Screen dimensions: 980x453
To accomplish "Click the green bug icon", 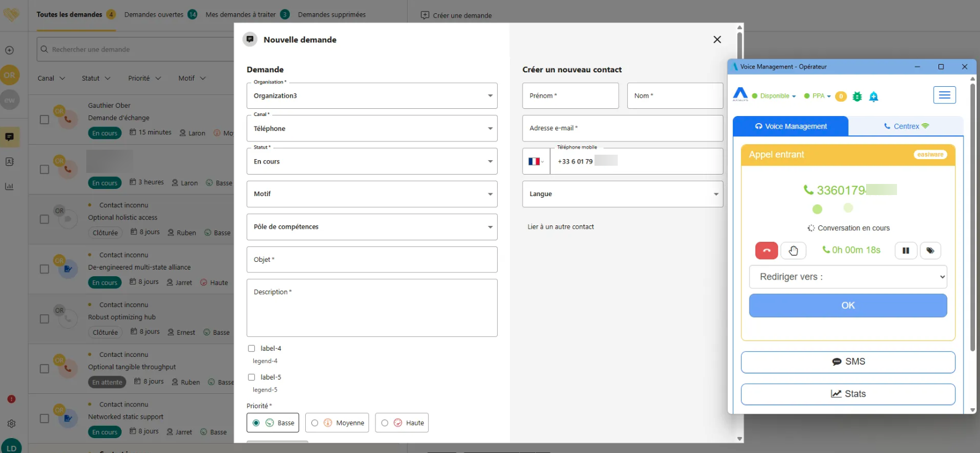I will (x=857, y=97).
